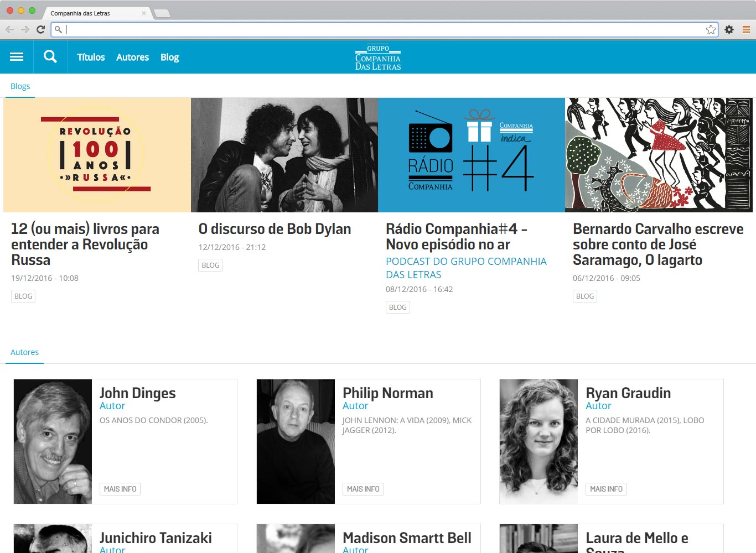Image resolution: width=756 pixels, height=553 pixels.
Task: Go to the Blog navigation link
Action: [x=169, y=58]
